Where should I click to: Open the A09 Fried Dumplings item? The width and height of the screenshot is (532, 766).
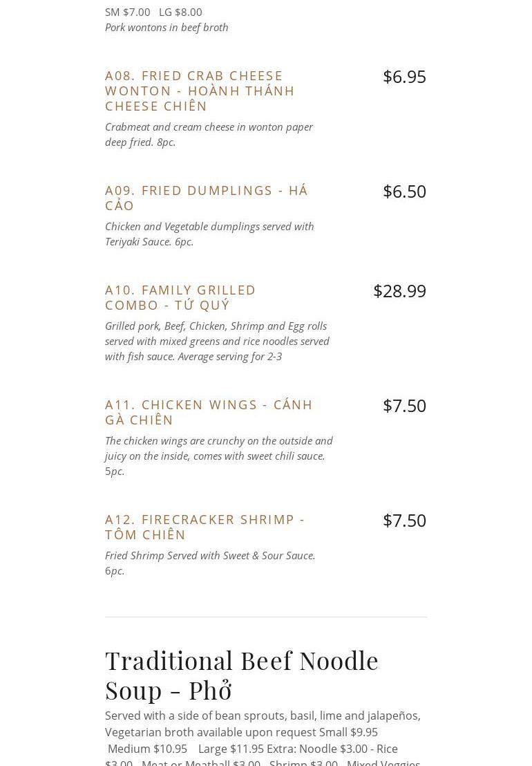206,198
